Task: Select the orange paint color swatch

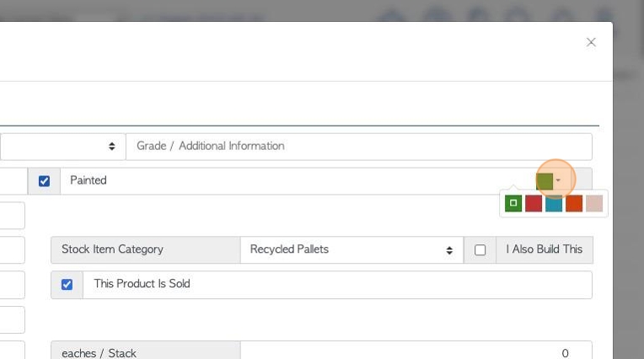Action: pyautogui.click(x=574, y=203)
